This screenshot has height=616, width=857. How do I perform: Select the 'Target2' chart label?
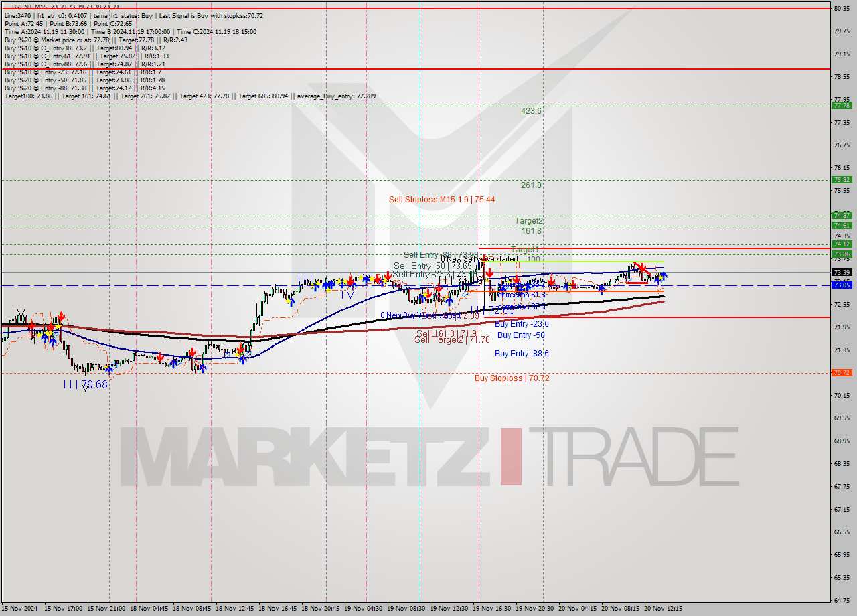point(529,221)
